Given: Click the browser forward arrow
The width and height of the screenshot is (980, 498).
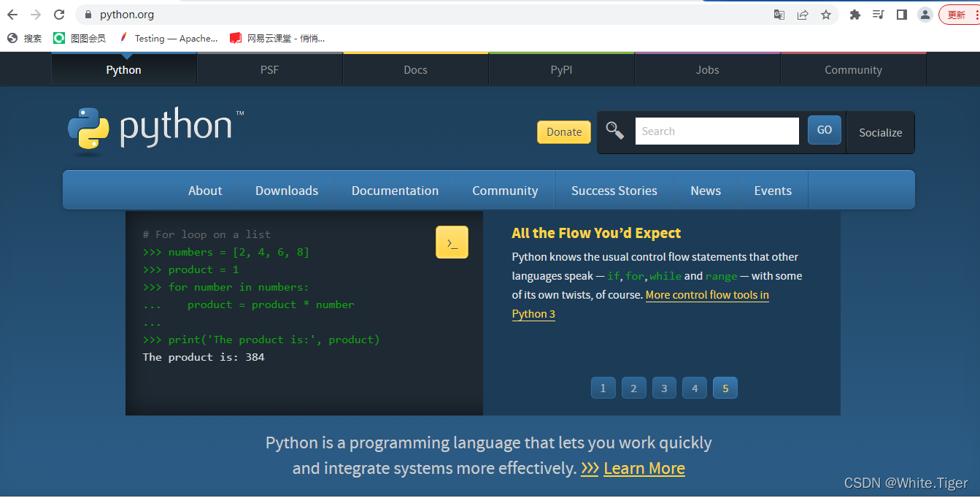Looking at the screenshot, I should [36, 15].
